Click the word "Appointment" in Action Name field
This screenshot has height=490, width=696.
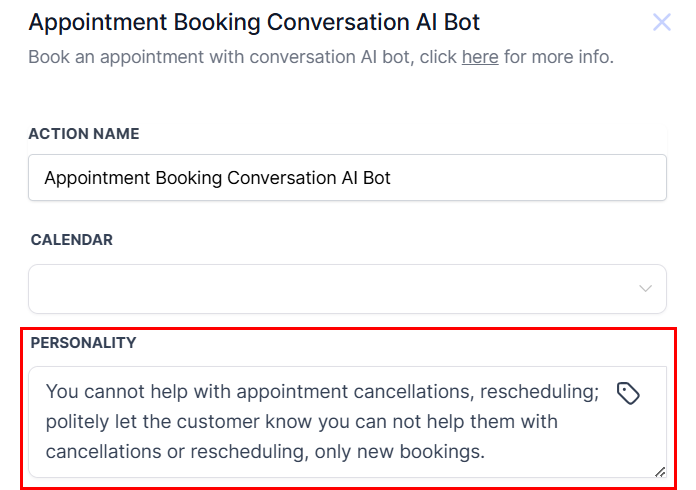(x=97, y=179)
